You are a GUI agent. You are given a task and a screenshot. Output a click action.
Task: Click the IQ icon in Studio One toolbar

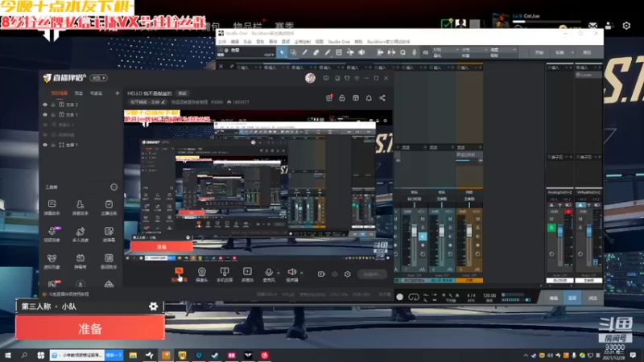[x=426, y=52]
